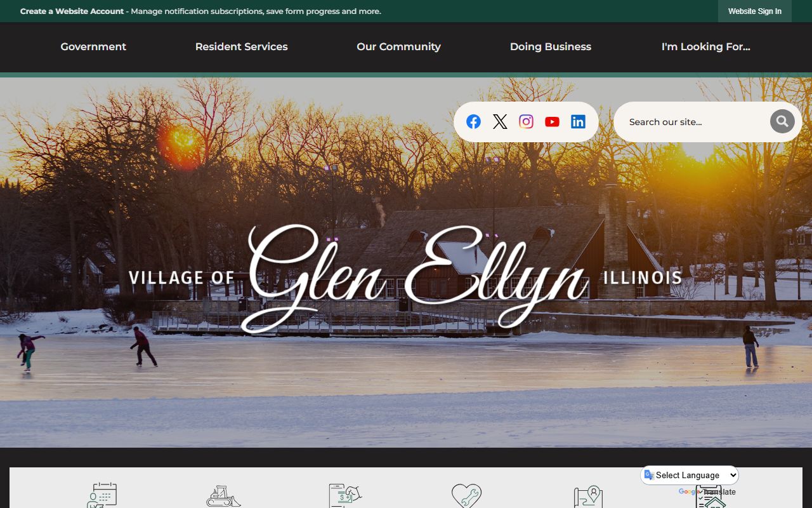This screenshot has height=508, width=812.
Task: Click the bulldozer construction icon
Action: (x=223, y=497)
